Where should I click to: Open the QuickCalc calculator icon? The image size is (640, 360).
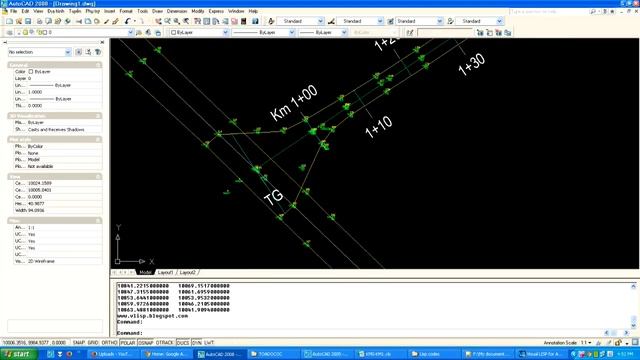point(244,21)
